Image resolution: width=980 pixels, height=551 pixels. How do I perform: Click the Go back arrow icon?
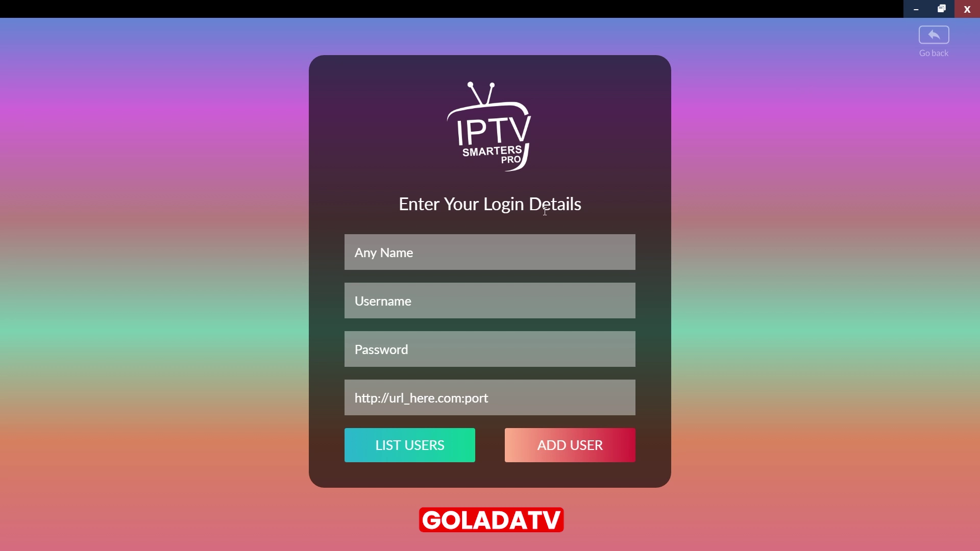[934, 35]
